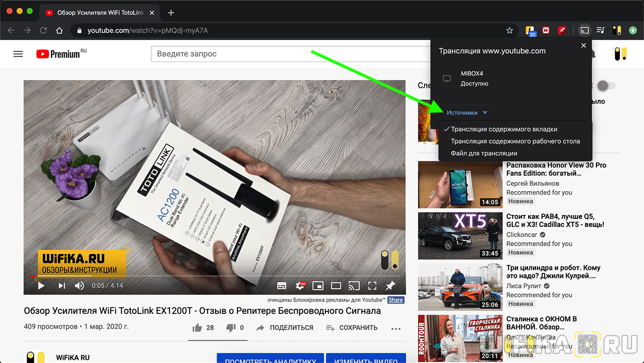Expand the 'Источники' dropdown
This screenshot has width=644, height=363.
(467, 113)
